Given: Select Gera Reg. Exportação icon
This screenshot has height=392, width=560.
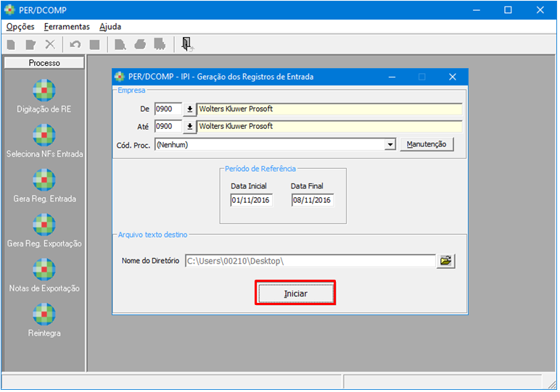Looking at the screenshot, I should [44, 225].
